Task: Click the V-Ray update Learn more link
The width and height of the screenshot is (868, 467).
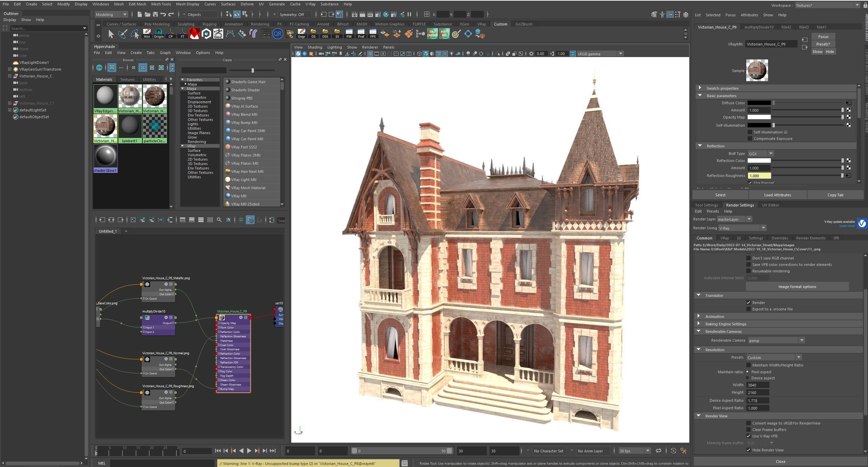Action: [847, 226]
